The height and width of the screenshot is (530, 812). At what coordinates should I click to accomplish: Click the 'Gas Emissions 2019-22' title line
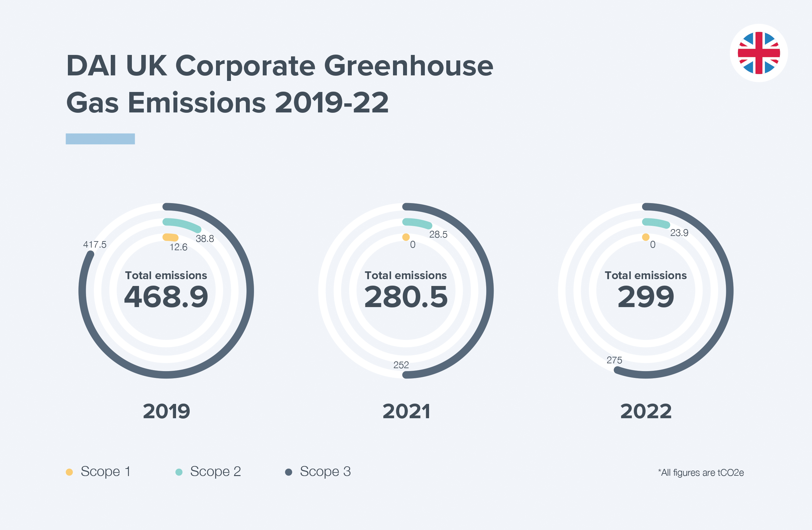tap(228, 102)
